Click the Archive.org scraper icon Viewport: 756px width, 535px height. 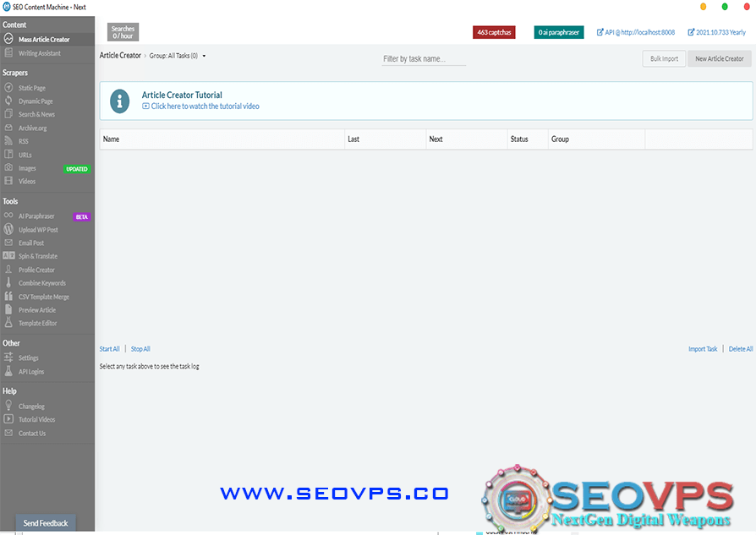[x=8, y=128]
